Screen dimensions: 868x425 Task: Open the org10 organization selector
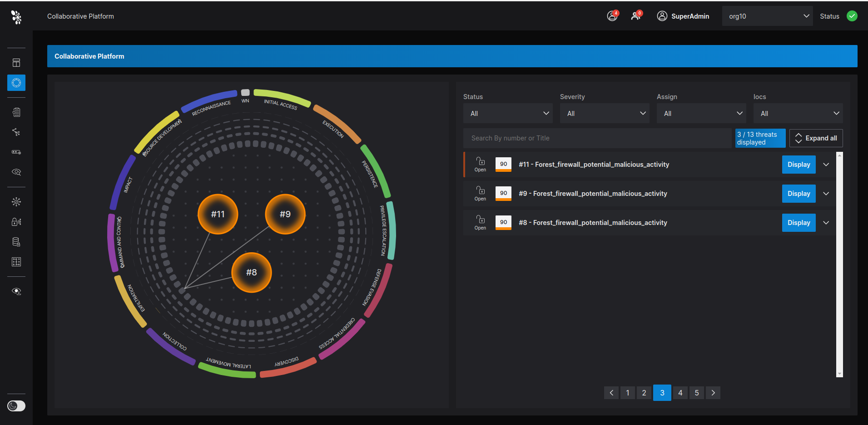pos(767,16)
